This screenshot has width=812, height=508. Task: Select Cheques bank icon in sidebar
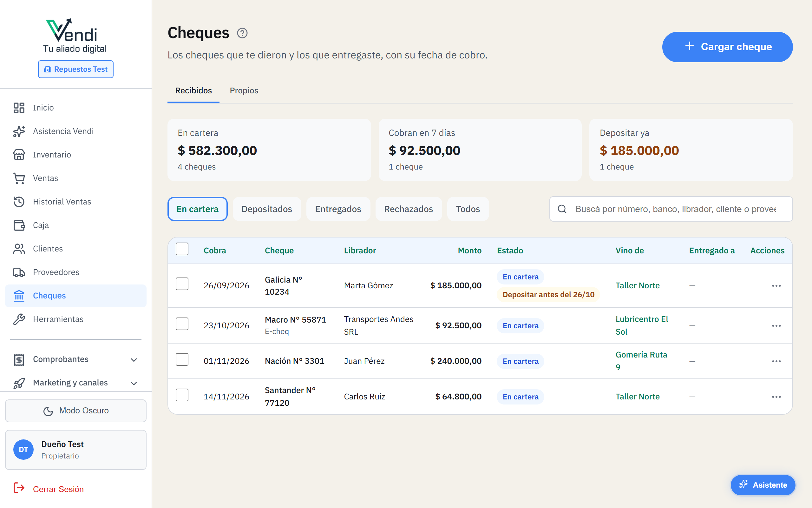(19, 296)
